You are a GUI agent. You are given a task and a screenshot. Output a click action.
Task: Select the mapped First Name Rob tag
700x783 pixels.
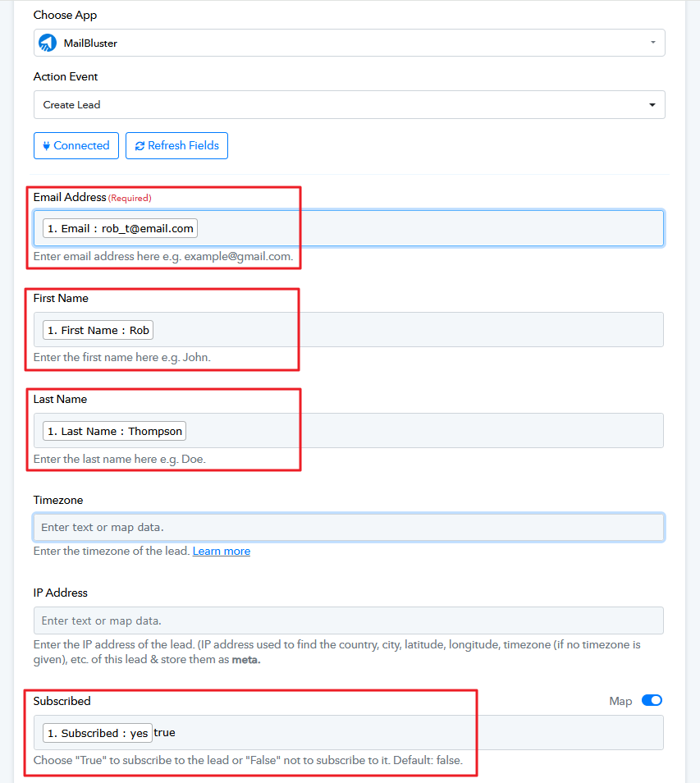tap(98, 330)
